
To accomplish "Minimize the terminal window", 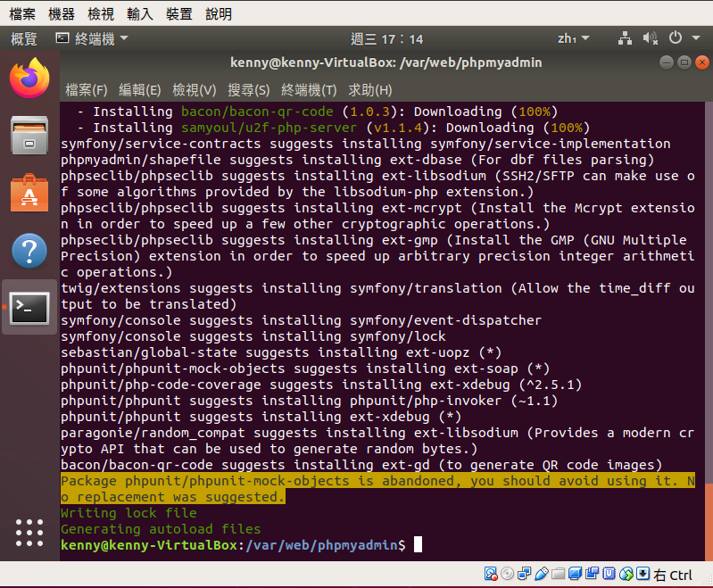I will pyautogui.click(x=667, y=62).
